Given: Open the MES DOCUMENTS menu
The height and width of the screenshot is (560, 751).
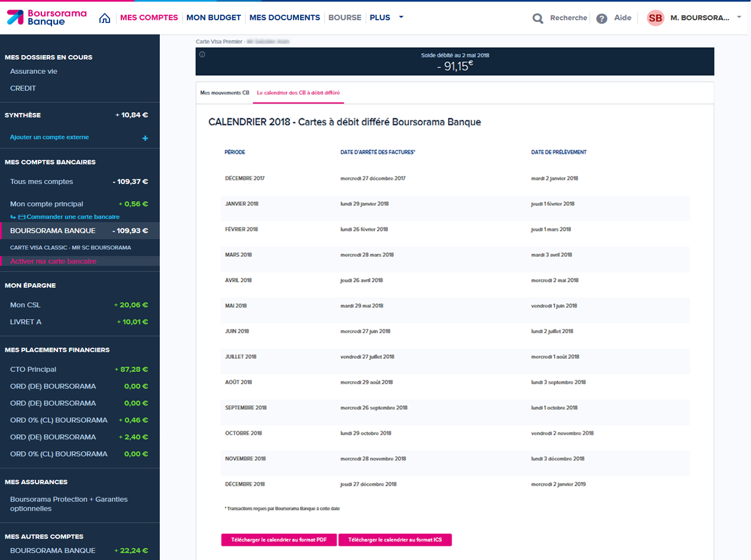Looking at the screenshot, I should (x=285, y=18).
